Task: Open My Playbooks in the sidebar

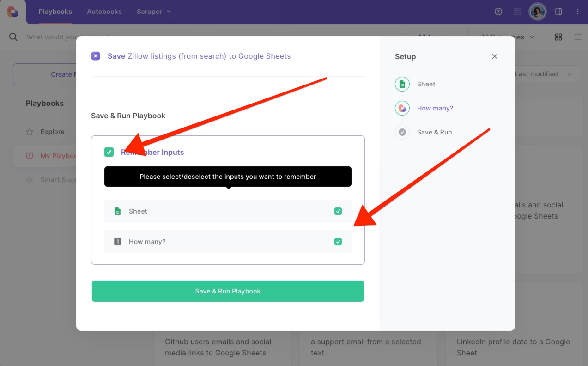Action: click(x=45, y=156)
